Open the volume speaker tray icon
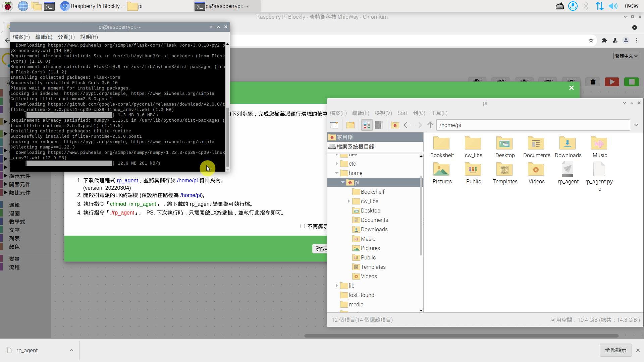The height and width of the screenshot is (362, 644). 613,6
